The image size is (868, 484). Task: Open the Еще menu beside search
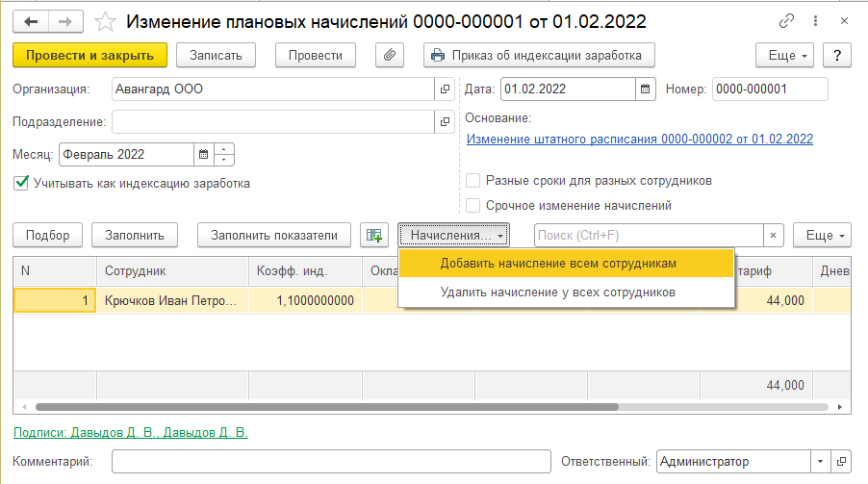pyautogui.click(x=823, y=235)
